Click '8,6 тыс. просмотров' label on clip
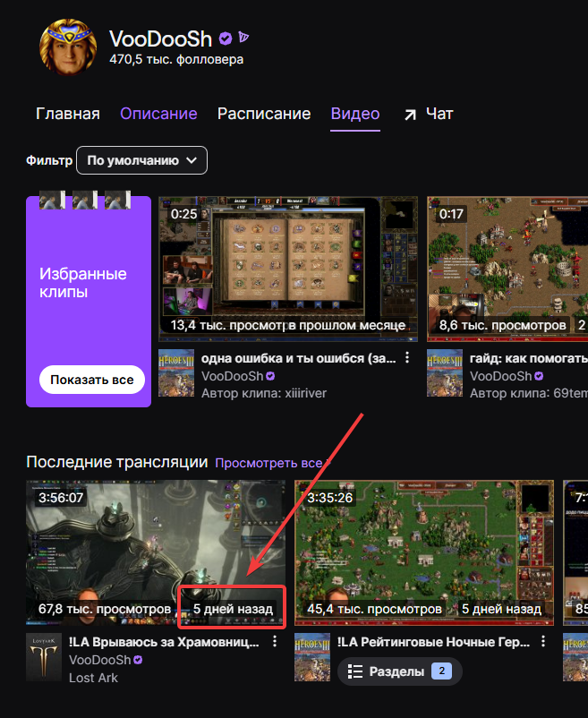 point(502,325)
